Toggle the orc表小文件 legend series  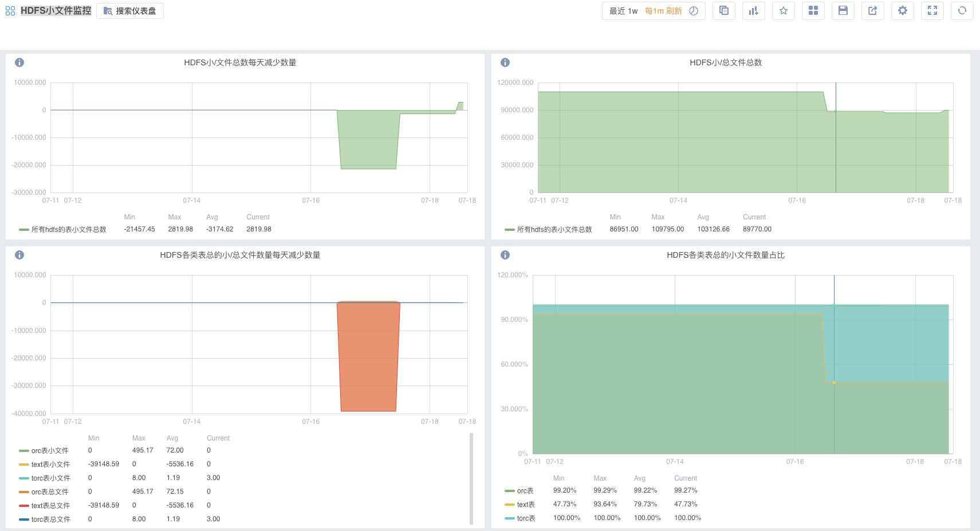click(50, 451)
